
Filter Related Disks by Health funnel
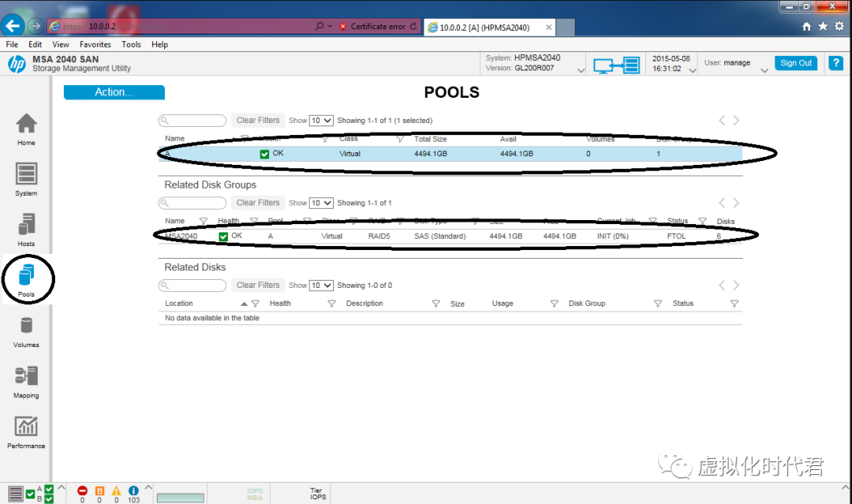[331, 304]
